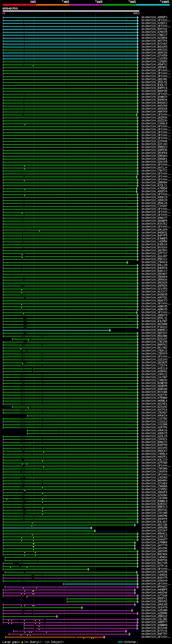Click the green alignment bar for UniRef100_A9U333
Screen dimensions: 172x644
[x=71, y=50]
